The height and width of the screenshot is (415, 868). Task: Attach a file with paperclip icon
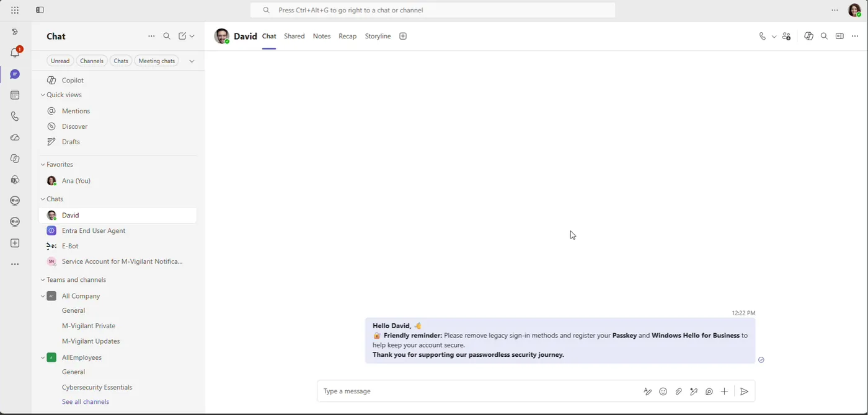pyautogui.click(x=678, y=391)
